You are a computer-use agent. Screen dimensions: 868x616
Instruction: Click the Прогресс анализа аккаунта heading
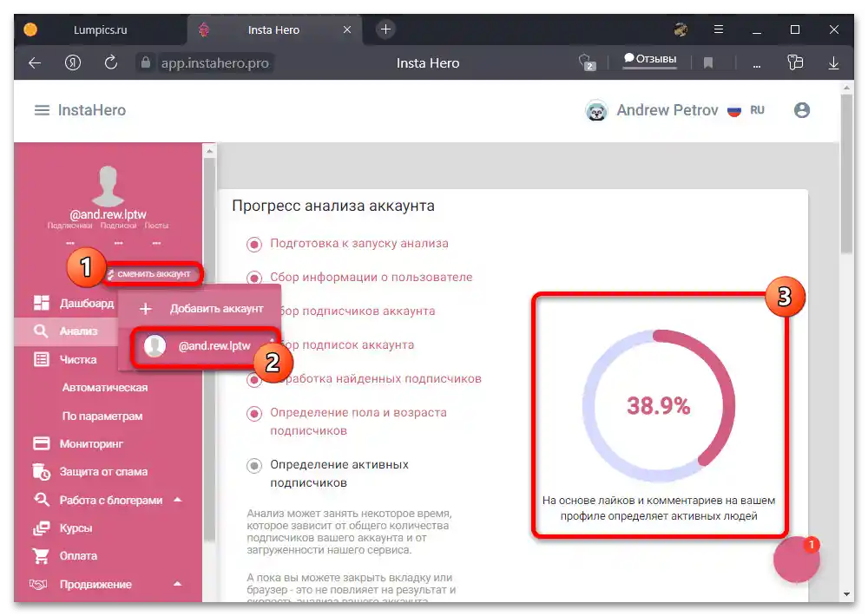(x=333, y=206)
